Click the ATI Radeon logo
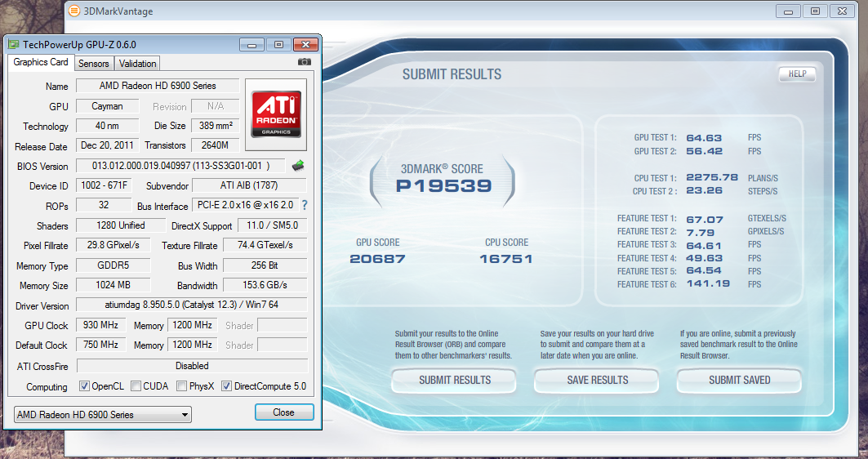Viewport: 868px width, 459px height. [x=276, y=114]
